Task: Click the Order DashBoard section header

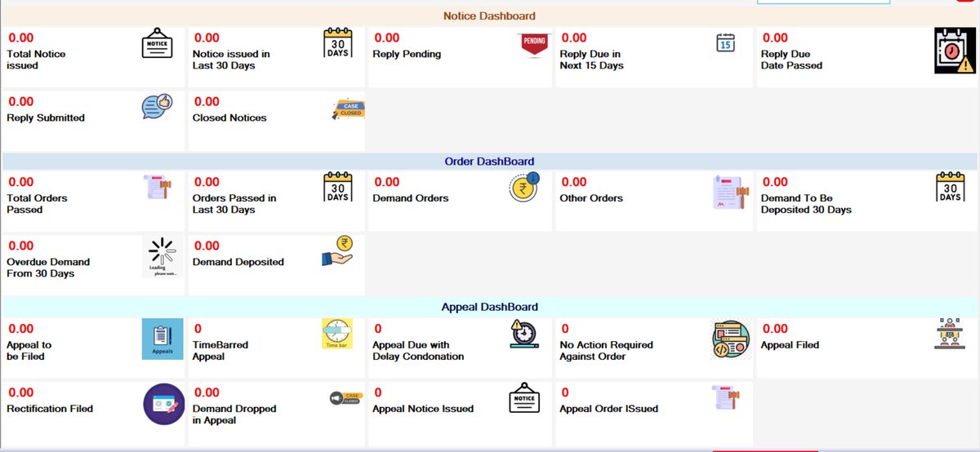Action: (x=489, y=162)
